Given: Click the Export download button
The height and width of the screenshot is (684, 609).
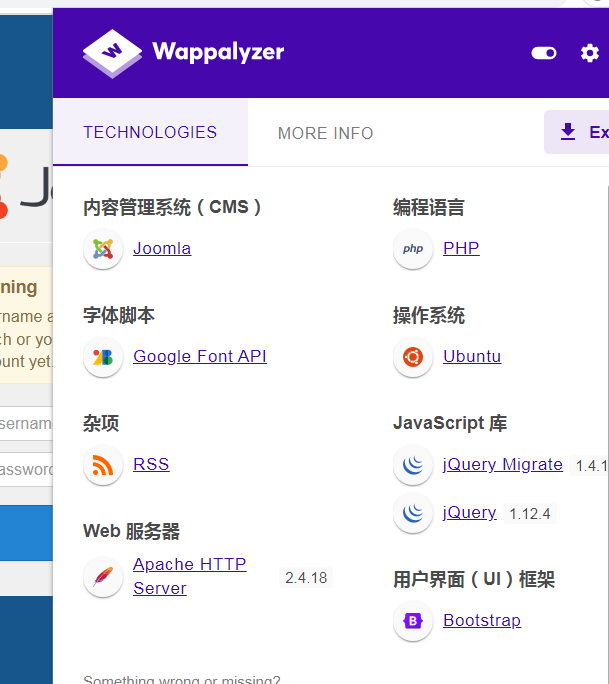Looking at the screenshot, I should point(577,132).
